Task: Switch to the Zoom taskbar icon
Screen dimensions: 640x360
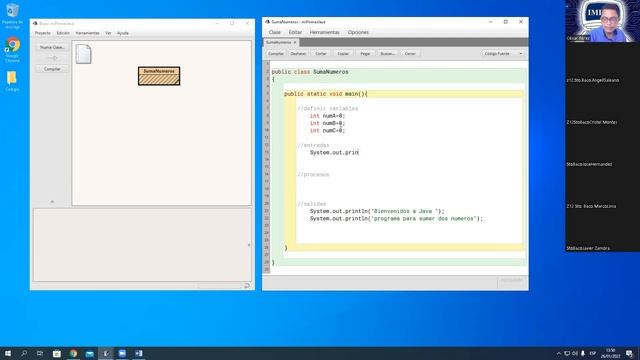Action: click(x=122, y=353)
